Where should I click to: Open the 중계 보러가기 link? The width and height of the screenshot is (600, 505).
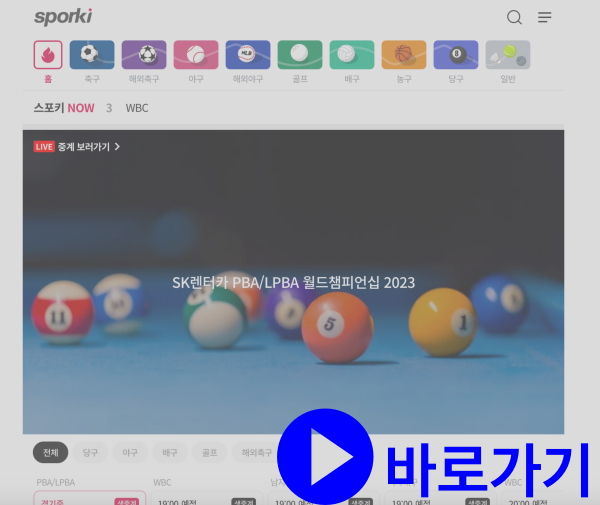[84, 147]
